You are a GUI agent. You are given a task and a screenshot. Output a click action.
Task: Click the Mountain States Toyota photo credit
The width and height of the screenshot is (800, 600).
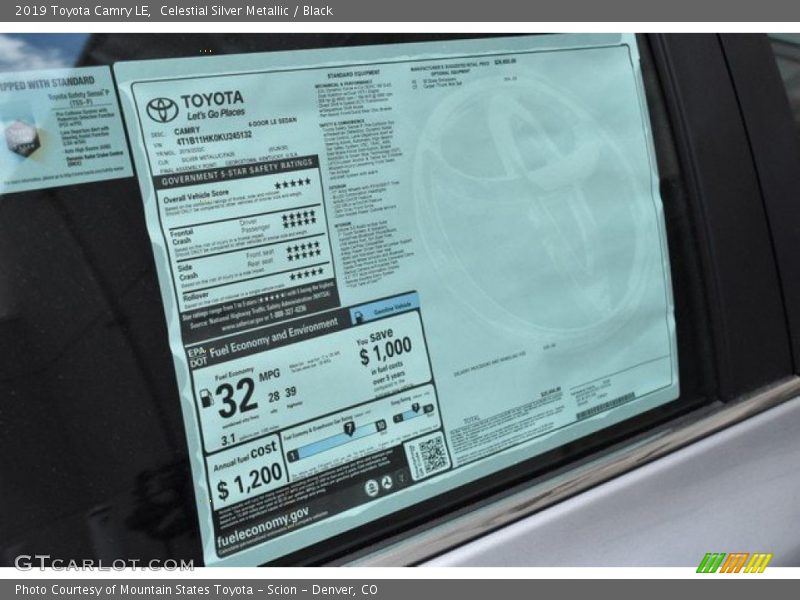[x=196, y=590]
